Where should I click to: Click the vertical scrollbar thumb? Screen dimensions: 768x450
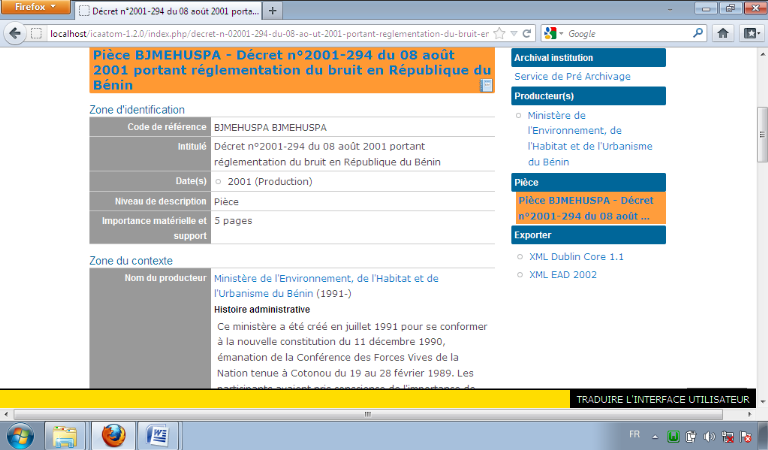(762, 135)
